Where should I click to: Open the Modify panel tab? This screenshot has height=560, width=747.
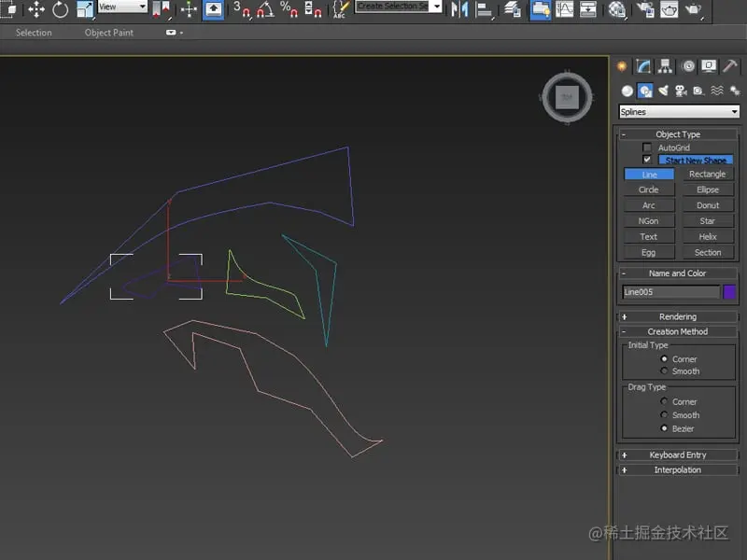pos(644,66)
